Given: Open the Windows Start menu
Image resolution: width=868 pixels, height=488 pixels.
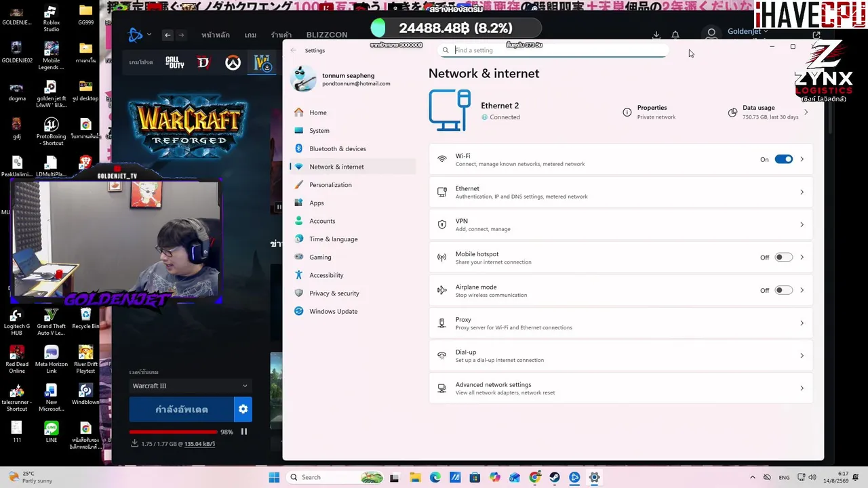Looking at the screenshot, I should (274, 478).
